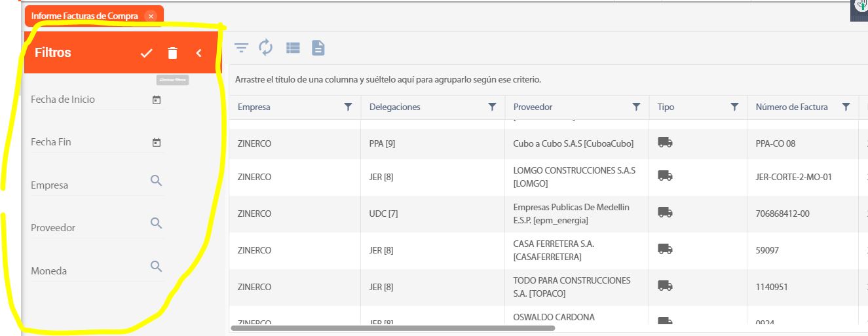Click the filter lines toolbar icon
The width and height of the screenshot is (868, 336).
242,48
